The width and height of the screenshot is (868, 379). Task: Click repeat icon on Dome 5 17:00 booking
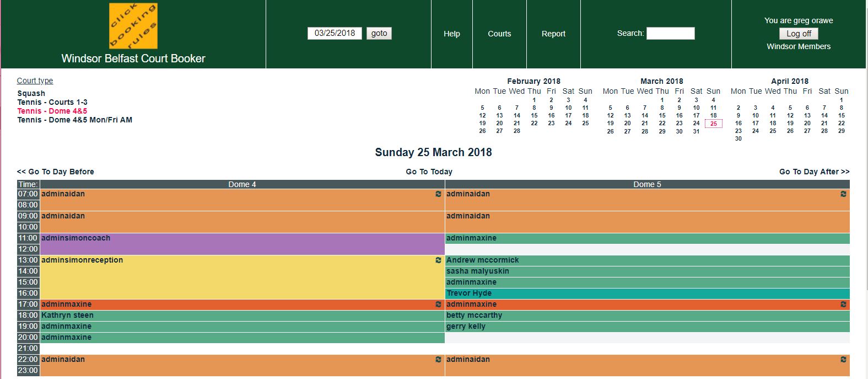[x=843, y=305]
